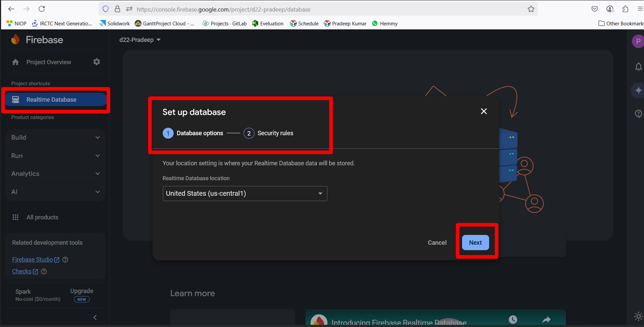Click the Firebase flame logo

16,39
